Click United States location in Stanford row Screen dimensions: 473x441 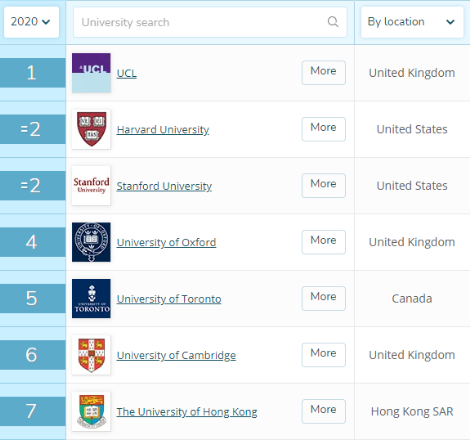pos(412,186)
